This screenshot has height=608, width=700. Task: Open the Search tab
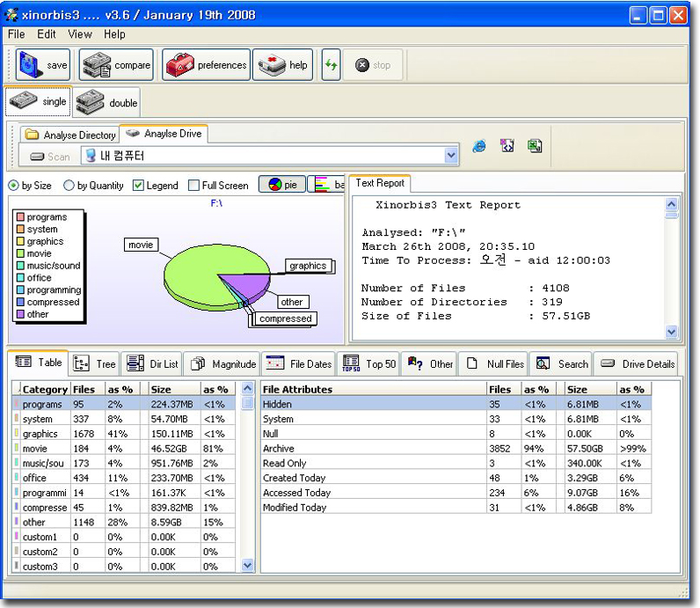[x=562, y=364]
